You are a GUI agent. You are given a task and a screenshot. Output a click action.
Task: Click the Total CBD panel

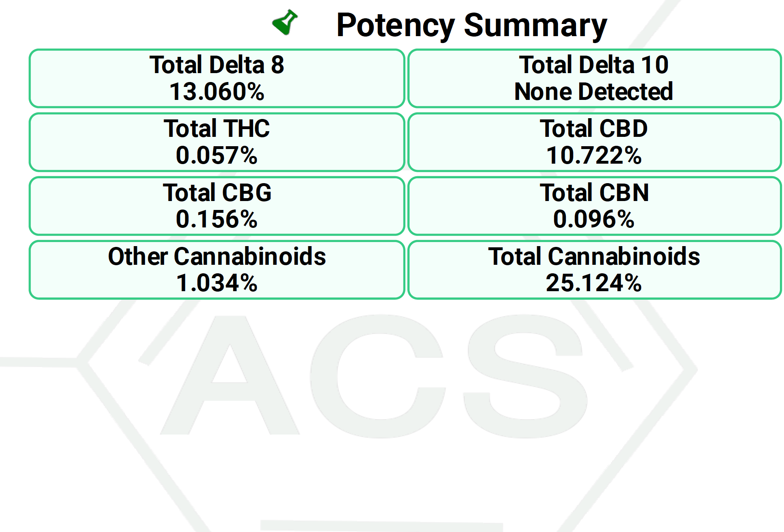(x=594, y=142)
